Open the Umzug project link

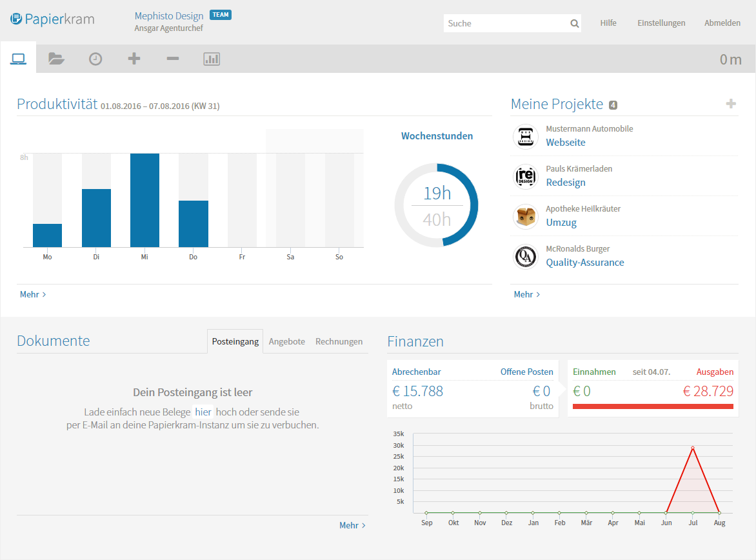click(x=561, y=223)
